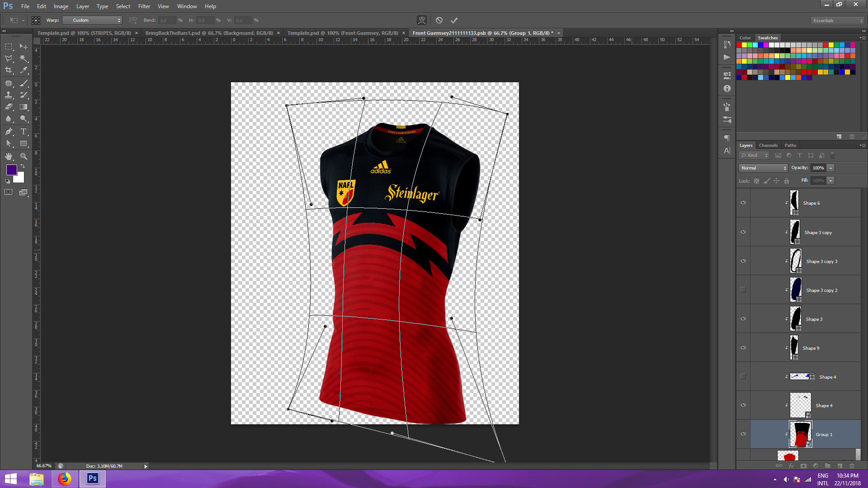Select the Brush tool
Screen dimensions: 868x488
24,83
